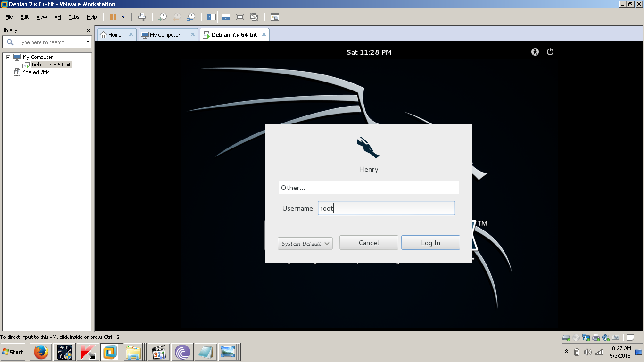Open the power options dropdown arrow beside pause
The image size is (644, 362).
click(x=124, y=17)
